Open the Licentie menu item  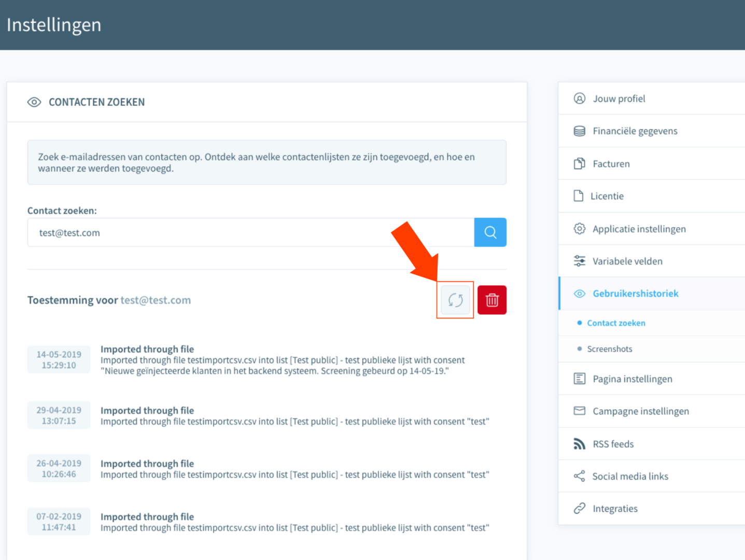[x=607, y=197]
